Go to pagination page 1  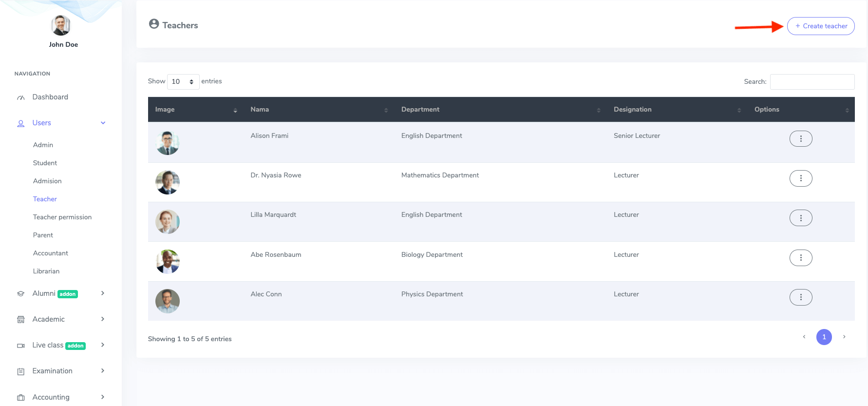(824, 337)
